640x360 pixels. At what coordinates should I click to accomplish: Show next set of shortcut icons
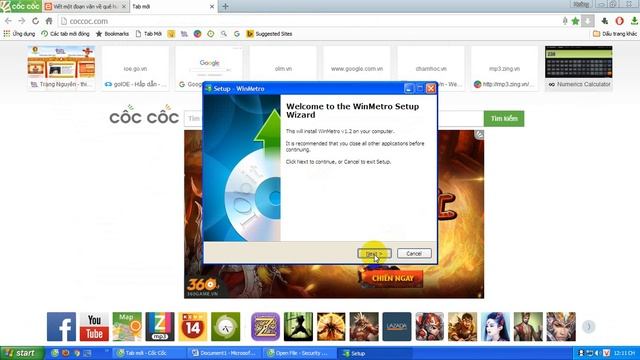(x=589, y=327)
